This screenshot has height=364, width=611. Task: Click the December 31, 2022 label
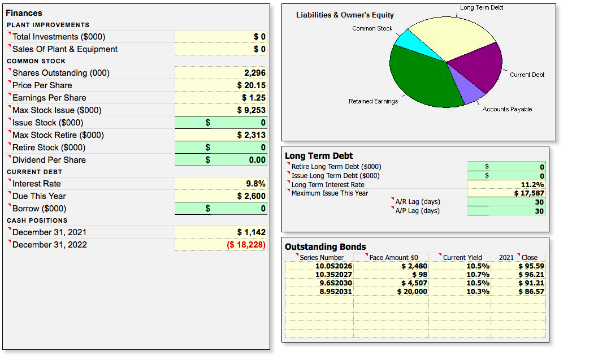[x=50, y=245]
